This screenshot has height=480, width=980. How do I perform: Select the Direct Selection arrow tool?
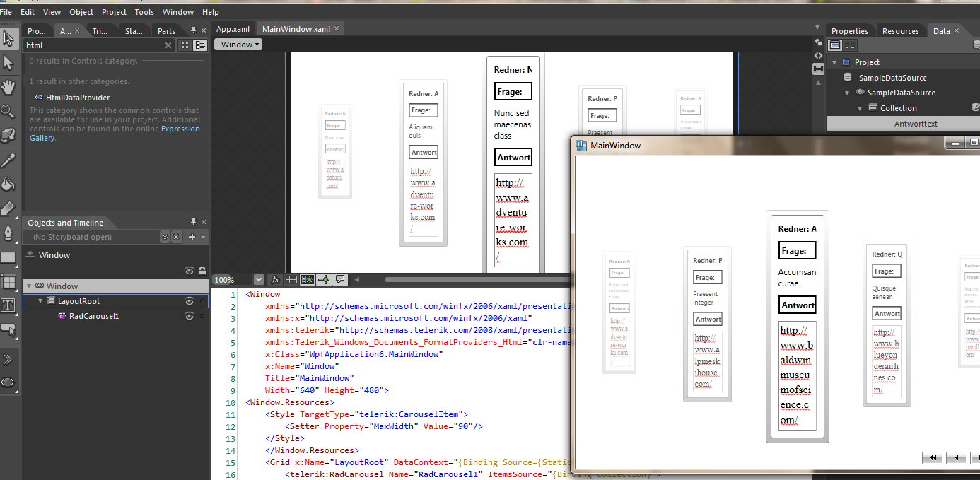(x=8, y=64)
